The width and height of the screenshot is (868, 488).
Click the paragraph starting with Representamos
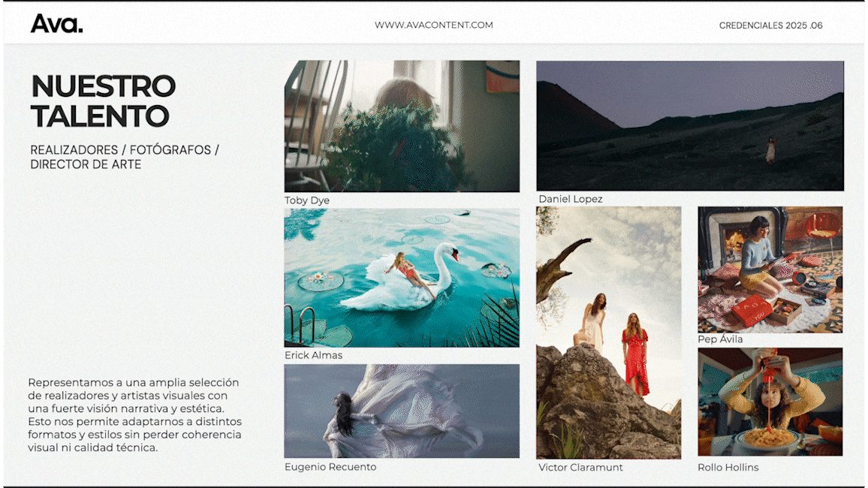point(135,414)
